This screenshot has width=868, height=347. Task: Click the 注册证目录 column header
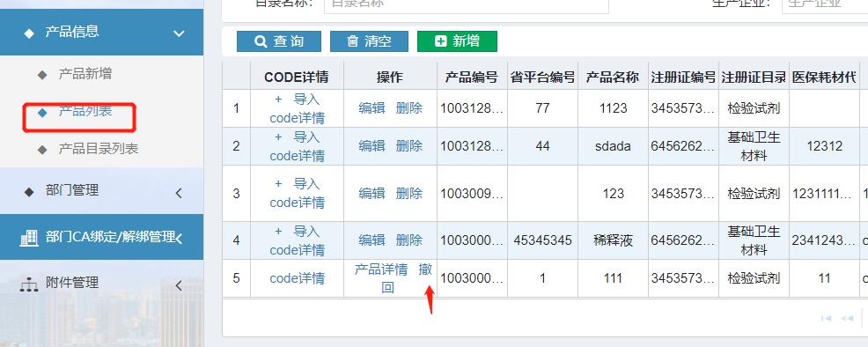coord(754,78)
